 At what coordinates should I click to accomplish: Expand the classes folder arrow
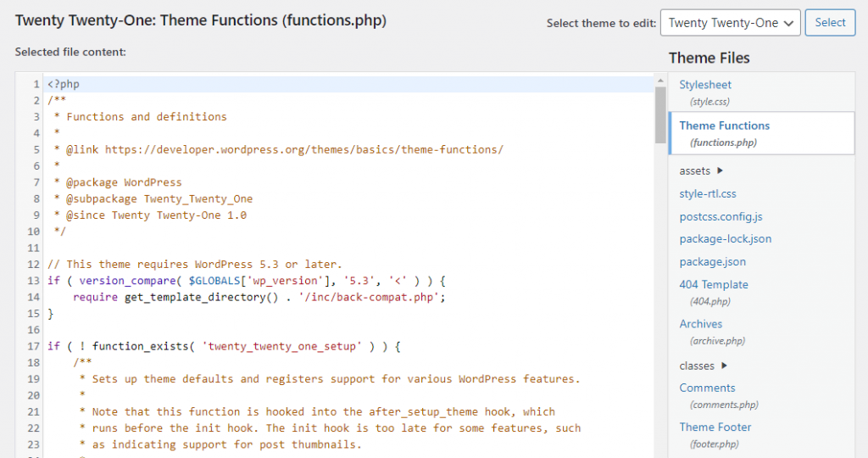tap(723, 366)
